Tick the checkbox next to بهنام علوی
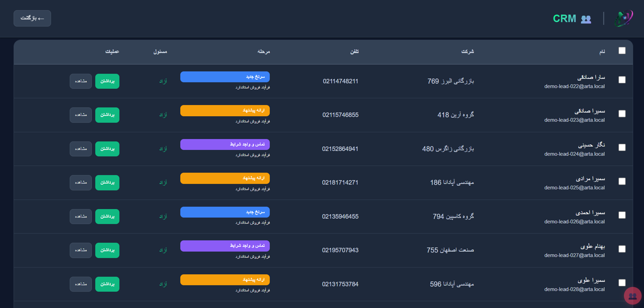 [x=622, y=249]
